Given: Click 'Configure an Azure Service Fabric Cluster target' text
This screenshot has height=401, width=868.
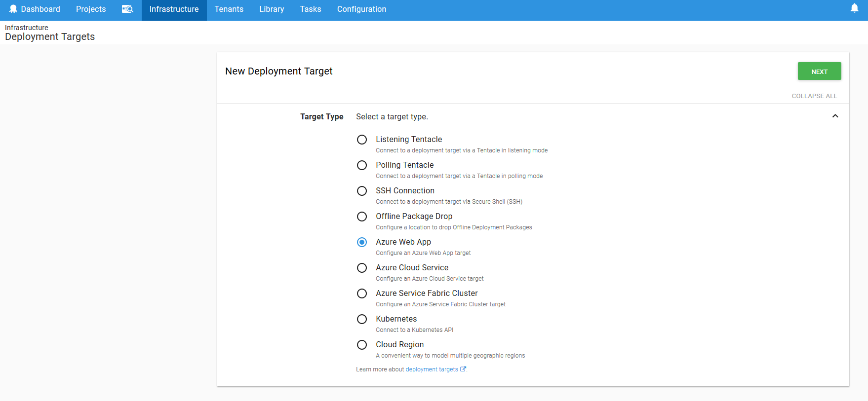Looking at the screenshot, I should coord(440,304).
